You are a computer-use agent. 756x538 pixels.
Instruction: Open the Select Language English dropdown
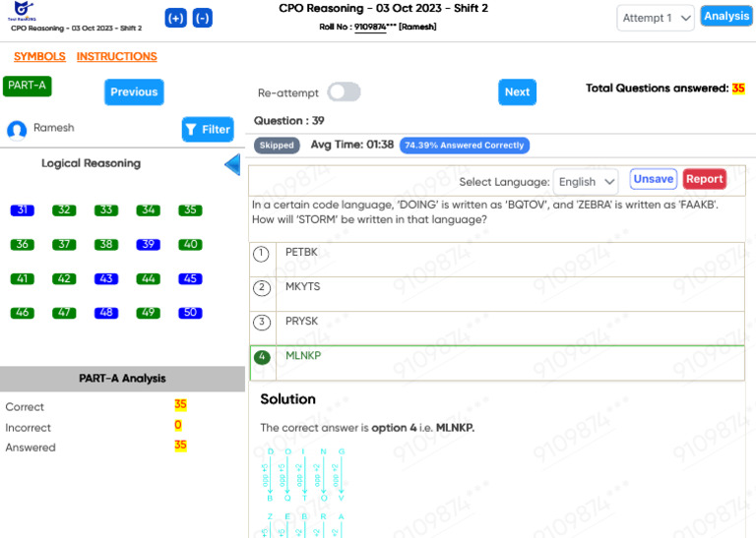586,182
